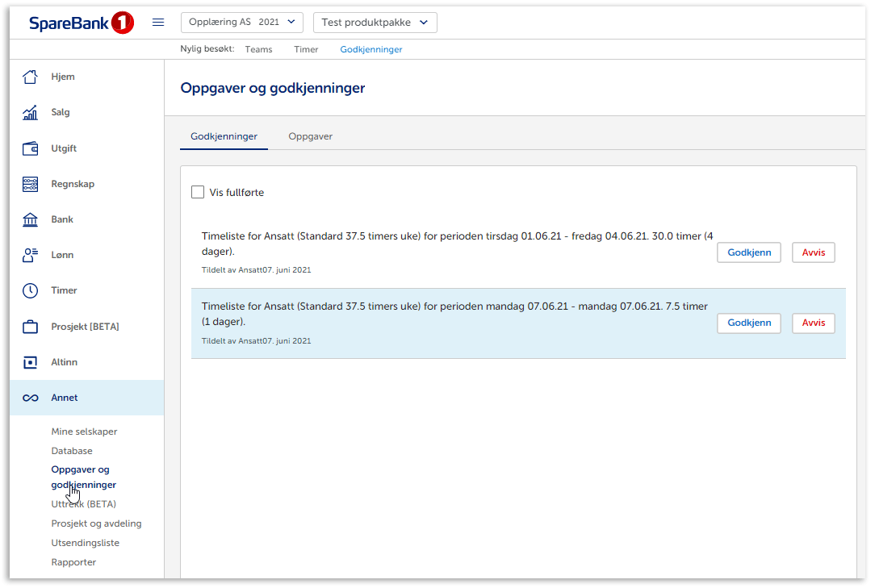875x588 pixels.
Task: Click the Hjem house icon
Action: pos(30,77)
